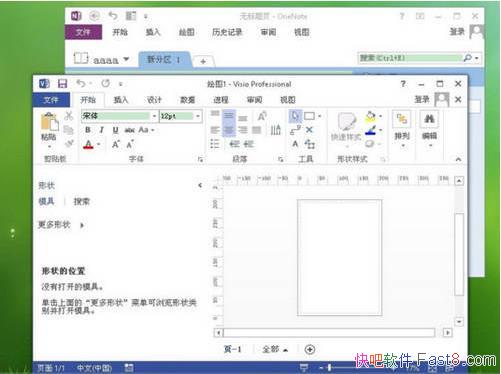Switch to Visio 数据 tab
This screenshot has height=374, width=501.
(187, 100)
